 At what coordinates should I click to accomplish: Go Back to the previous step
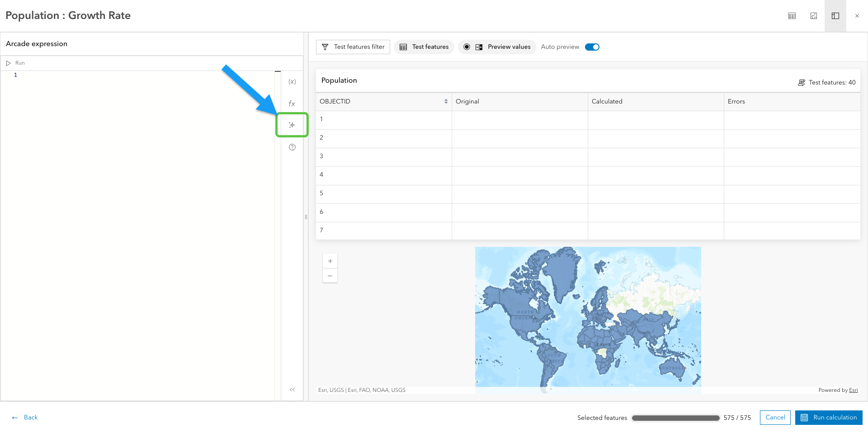click(x=25, y=418)
